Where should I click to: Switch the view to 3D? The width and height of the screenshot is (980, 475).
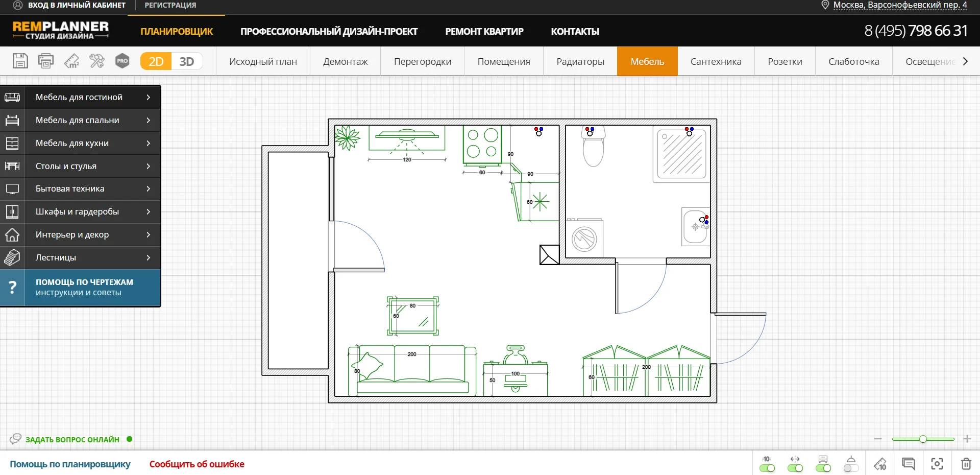pyautogui.click(x=186, y=61)
